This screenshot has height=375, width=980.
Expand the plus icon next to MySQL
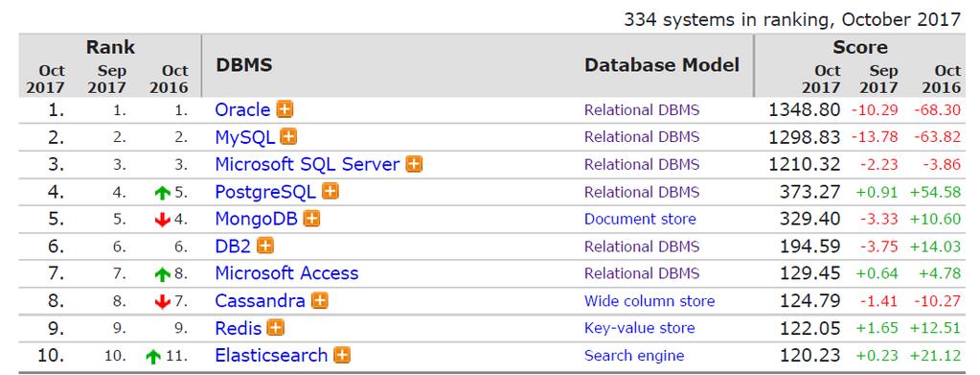pos(288,136)
